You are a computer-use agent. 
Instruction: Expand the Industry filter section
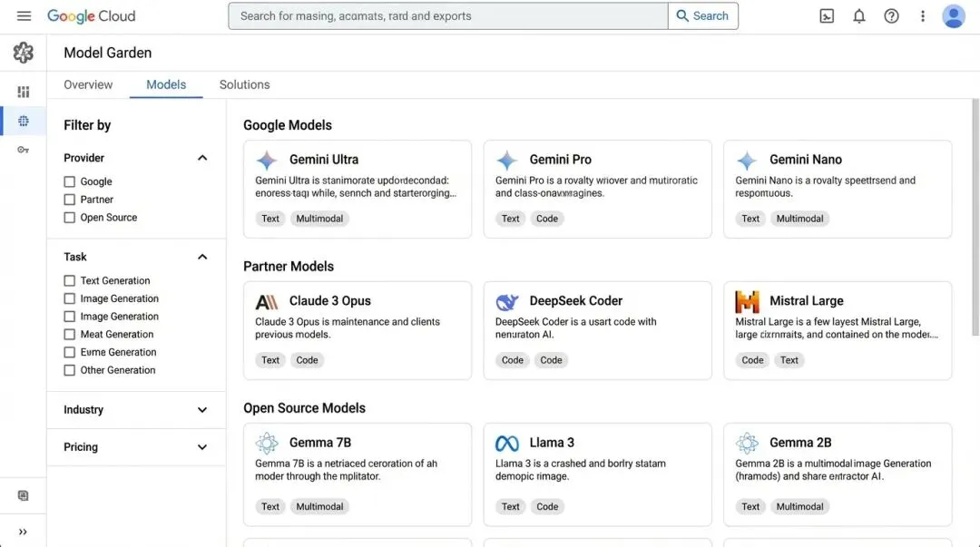coord(202,410)
